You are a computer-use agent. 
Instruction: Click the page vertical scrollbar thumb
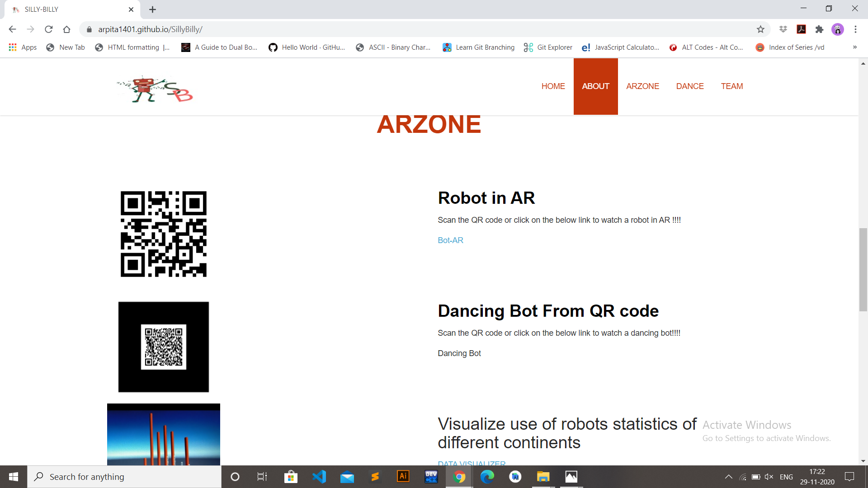pyautogui.click(x=863, y=270)
